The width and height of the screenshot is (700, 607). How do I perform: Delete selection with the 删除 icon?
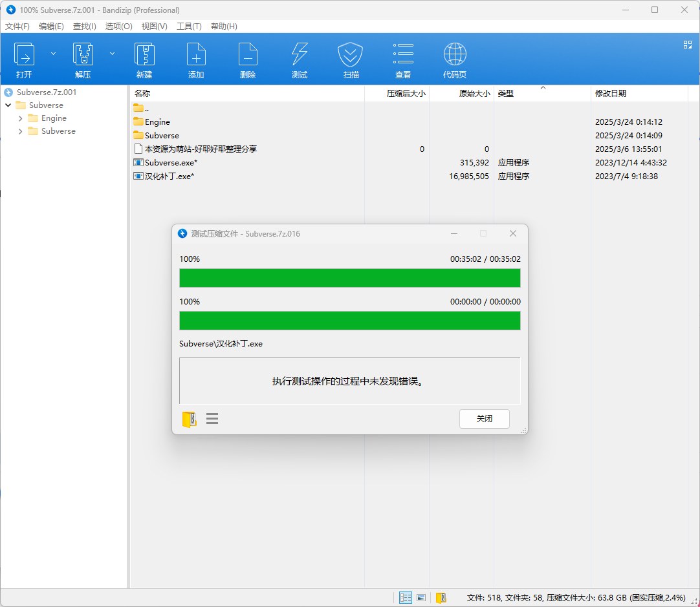point(248,60)
